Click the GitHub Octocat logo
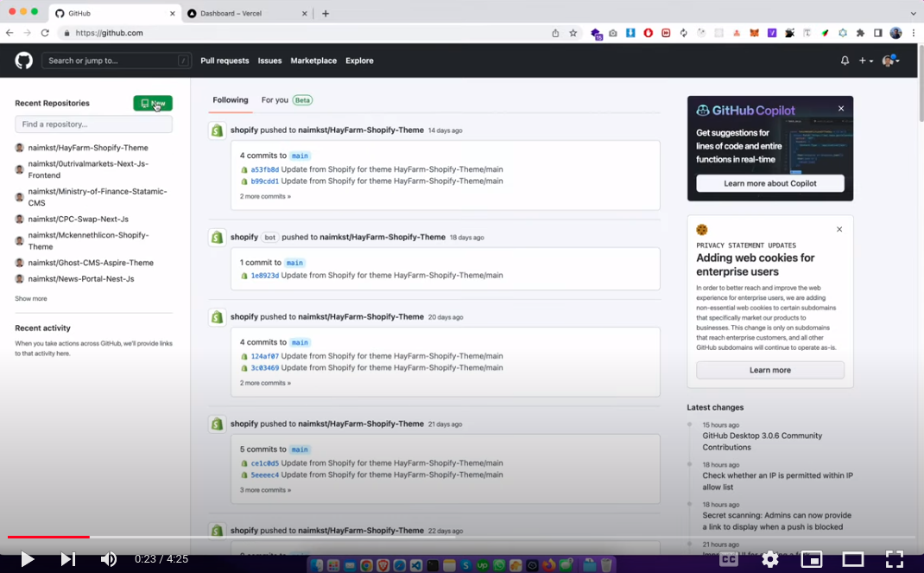Viewport: 924px width, 573px height. coord(23,60)
